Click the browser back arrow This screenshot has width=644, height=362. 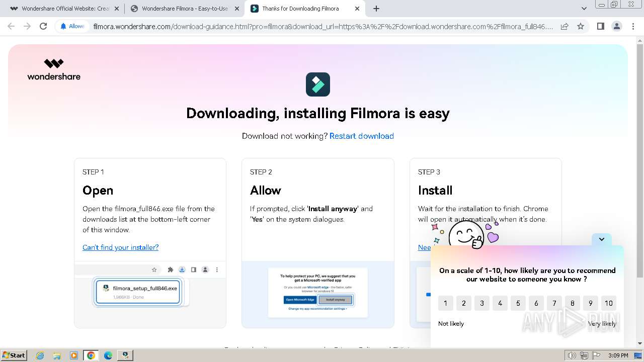tap(11, 26)
